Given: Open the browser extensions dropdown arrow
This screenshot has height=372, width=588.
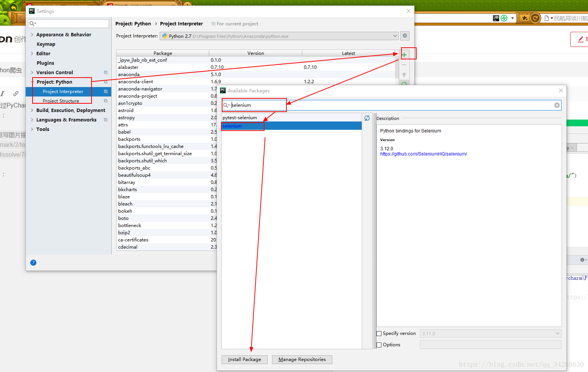Looking at the screenshot, I should [512, 18].
